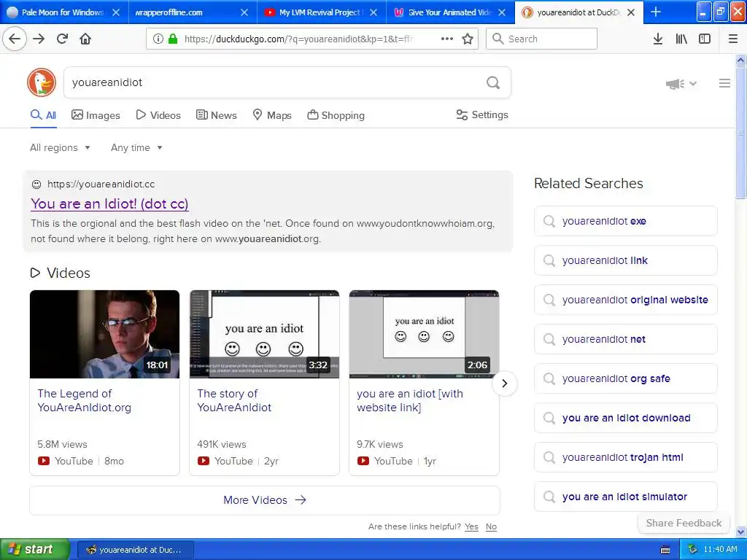This screenshot has width=747, height=560.
Task: Switch to Give Your Animated Video tab
Action: (449, 12)
